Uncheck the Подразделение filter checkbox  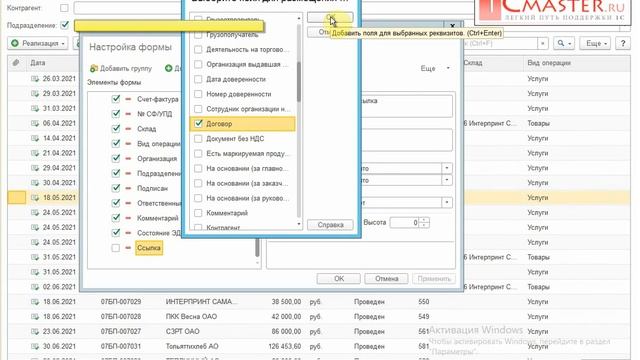[x=64, y=25]
